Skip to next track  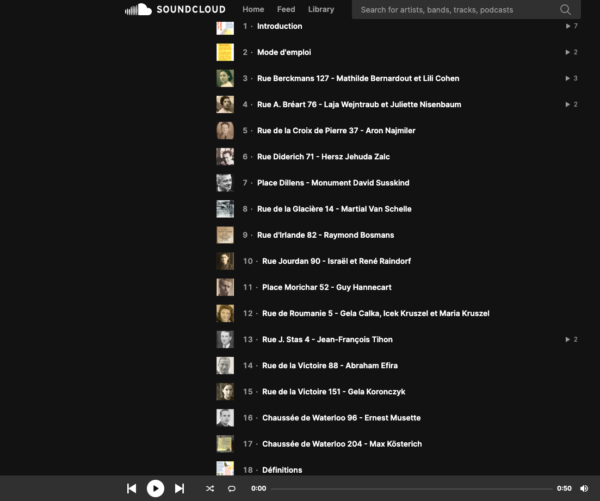pyautogui.click(x=179, y=488)
